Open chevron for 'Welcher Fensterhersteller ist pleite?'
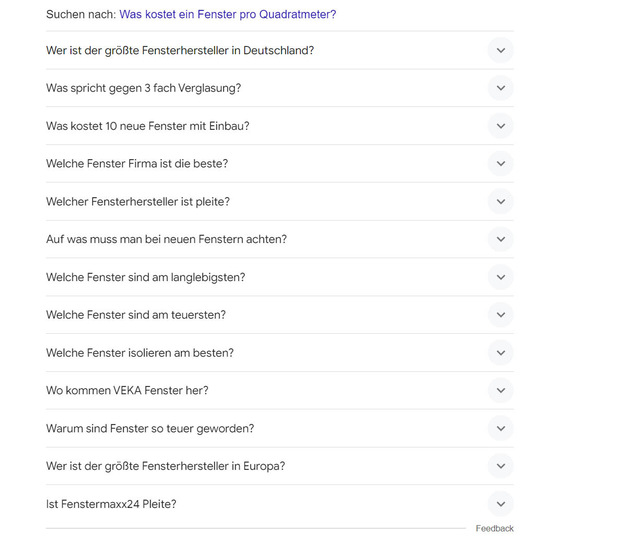The image size is (628, 546). pyautogui.click(x=501, y=202)
